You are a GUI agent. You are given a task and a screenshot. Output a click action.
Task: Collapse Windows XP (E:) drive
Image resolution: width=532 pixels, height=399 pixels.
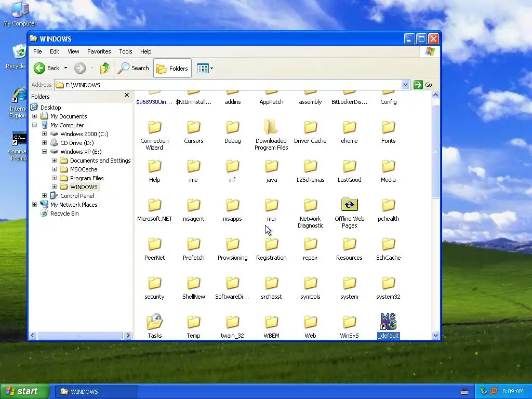click(x=45, y=151)
